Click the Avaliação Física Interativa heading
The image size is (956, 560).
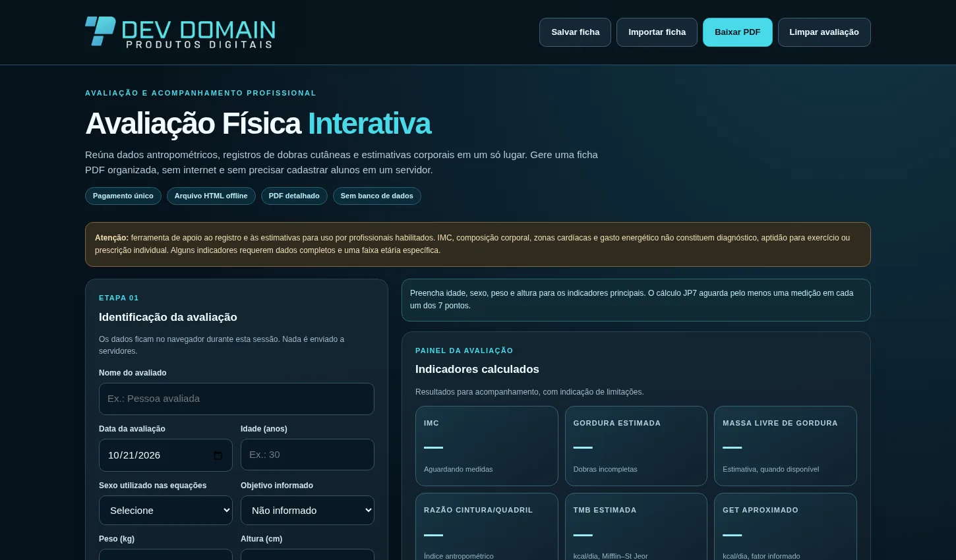point(258,123)
